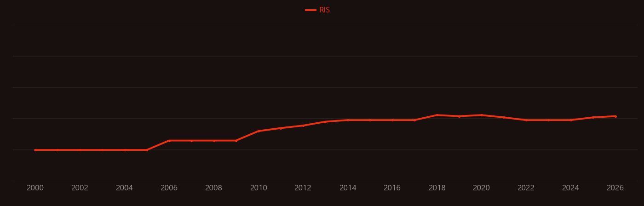Screen dimensions: 644x206
Task: Click the x-axis label 2020
Action: [482, 188]
